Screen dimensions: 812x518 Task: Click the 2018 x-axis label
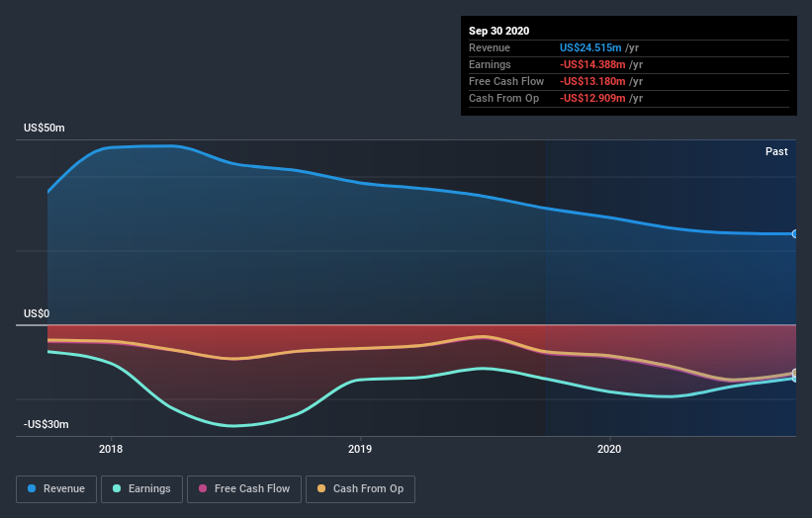pyautogui.click(x=111, y=449)
